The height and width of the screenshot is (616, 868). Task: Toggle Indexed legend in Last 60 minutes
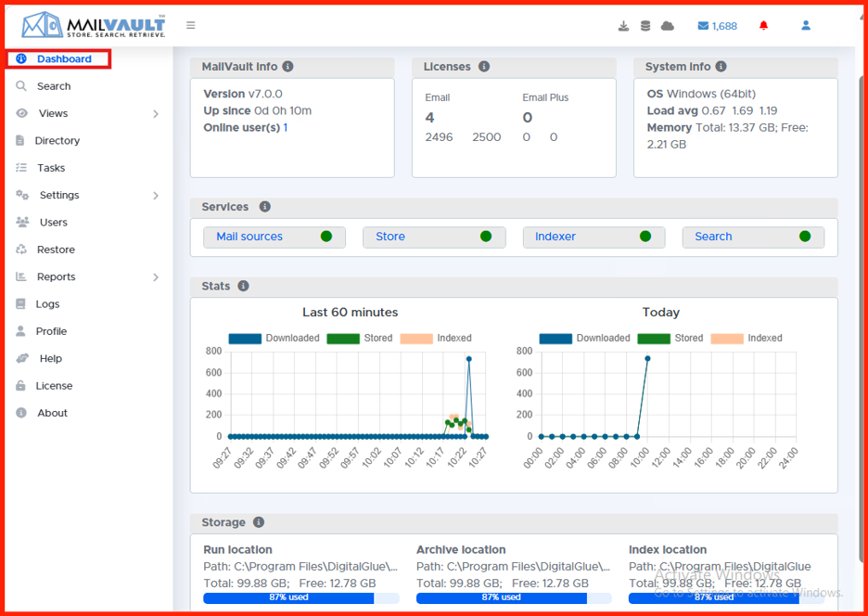[x=436, y=338]
